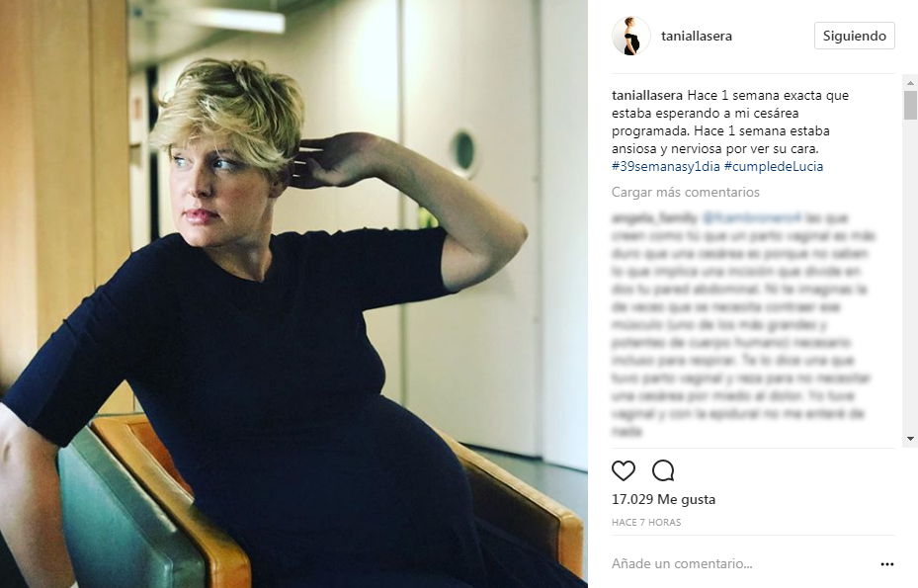Open taniallasera profile picture avatar
Screen dimensions: 918x588
point(631,36)
